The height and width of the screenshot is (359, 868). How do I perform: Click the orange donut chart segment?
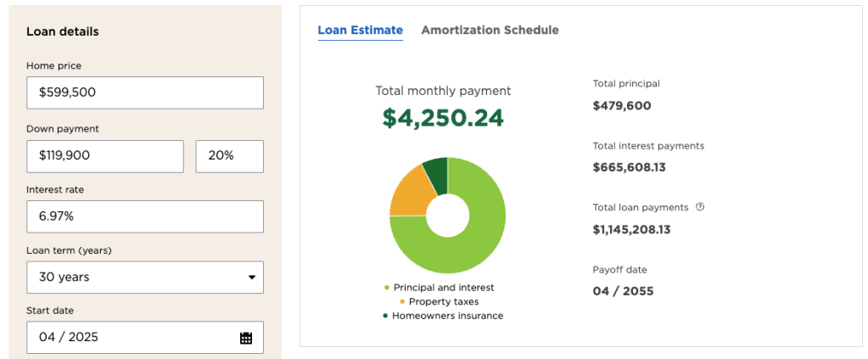[x=408, y=189]
